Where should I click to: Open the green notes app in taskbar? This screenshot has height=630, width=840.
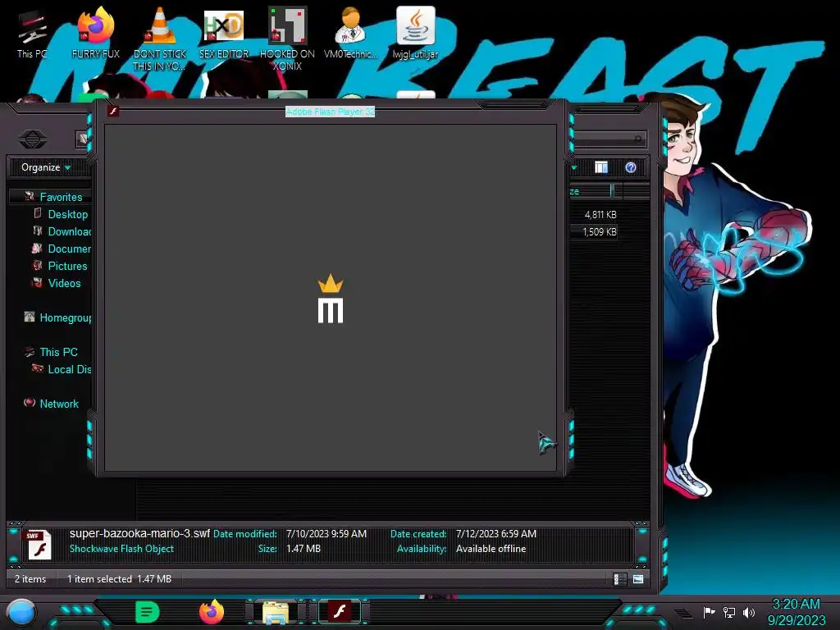148,612
